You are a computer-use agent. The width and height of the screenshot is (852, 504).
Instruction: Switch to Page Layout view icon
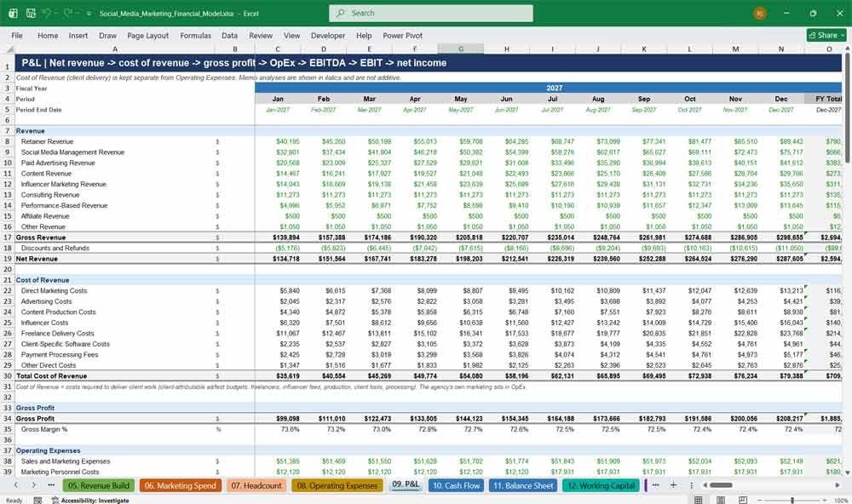(x=721, y=500)
